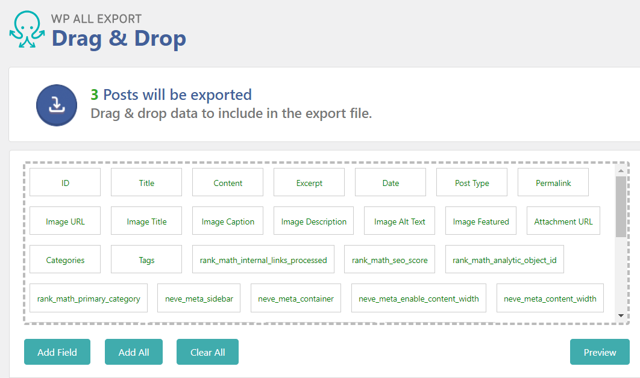The width and height of the screenshot is (640, 378).
Task: Select neve_meta_enable_content_width field
Action: pos(418,298)
